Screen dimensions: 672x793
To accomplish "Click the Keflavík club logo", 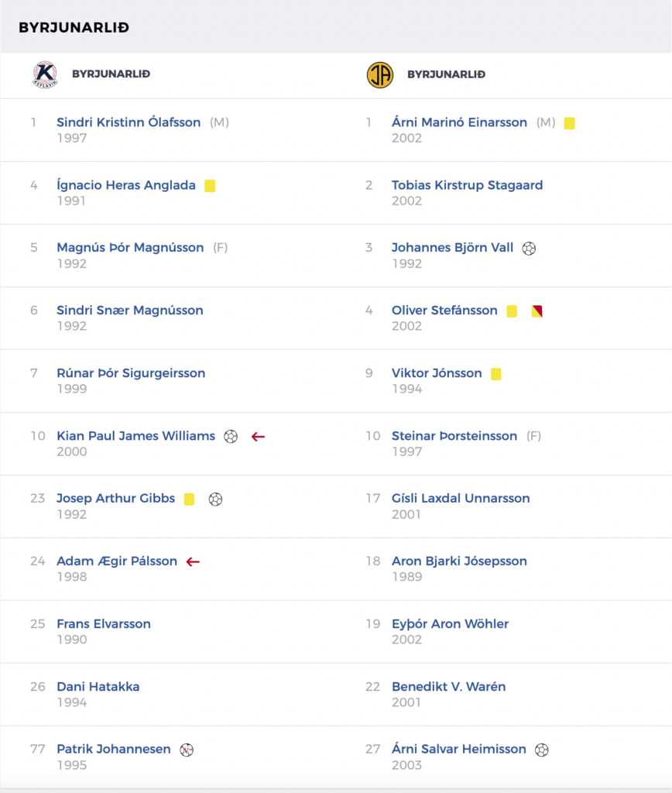I will [45, 74].
